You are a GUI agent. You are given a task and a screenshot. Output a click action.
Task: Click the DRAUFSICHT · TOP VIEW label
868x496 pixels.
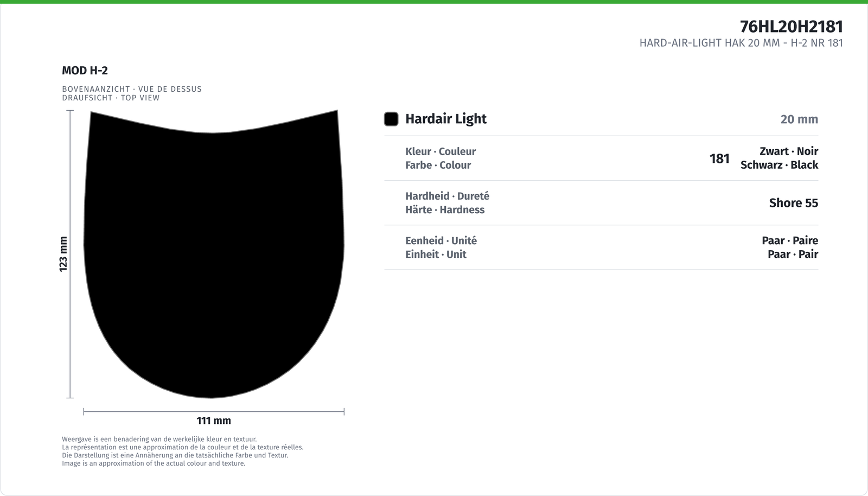(x=111, y=98)
